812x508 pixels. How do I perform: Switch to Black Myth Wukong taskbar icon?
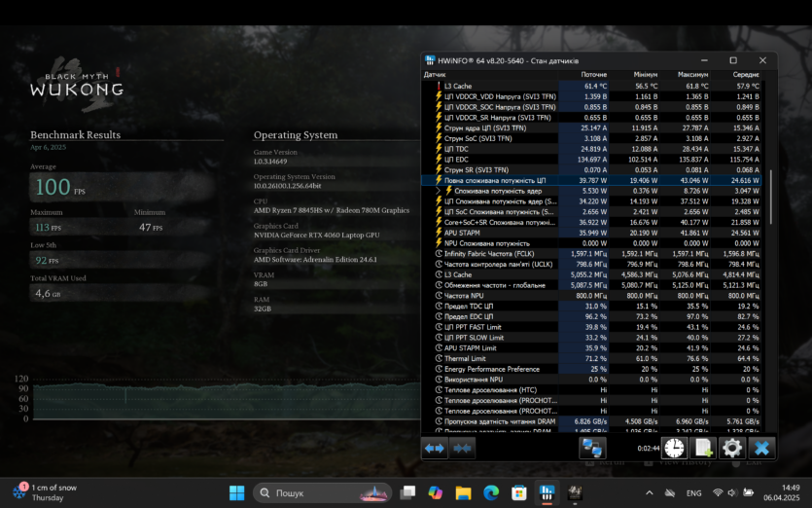[x=575, y=492]
